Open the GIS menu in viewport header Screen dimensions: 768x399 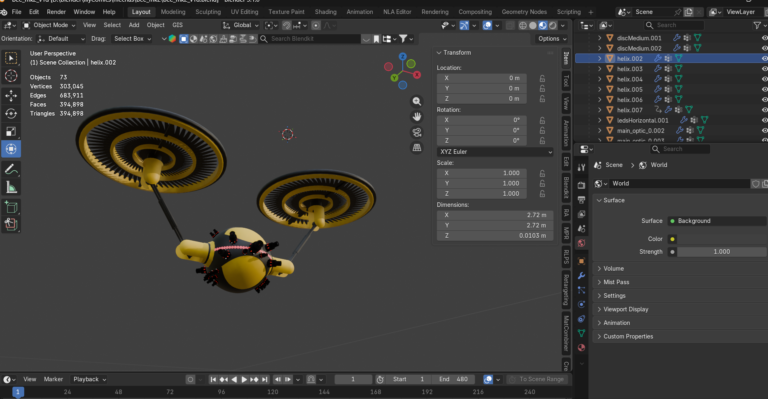pyautogui.click(x=177, y=25)
